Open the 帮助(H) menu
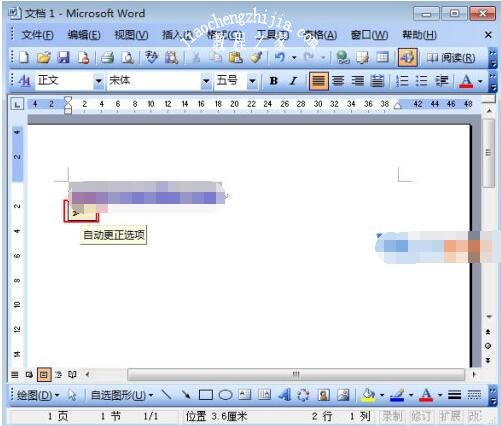 click(x=419, y=35)
